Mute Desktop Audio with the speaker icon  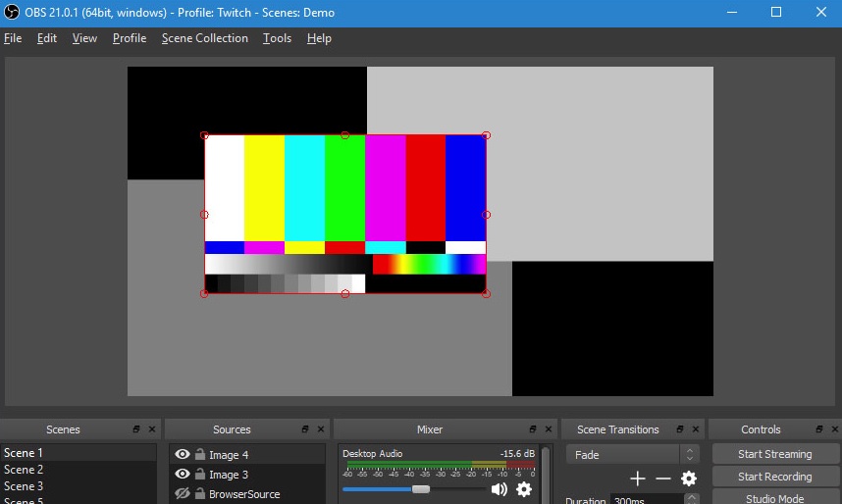pyautogui.click(x=500, y=489)
